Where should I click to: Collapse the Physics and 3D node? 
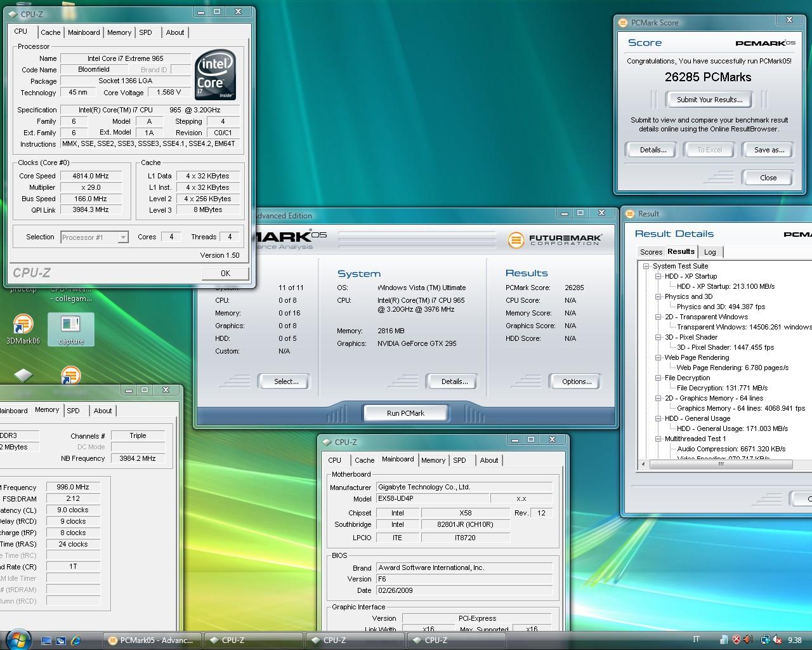tap(658, 297)
